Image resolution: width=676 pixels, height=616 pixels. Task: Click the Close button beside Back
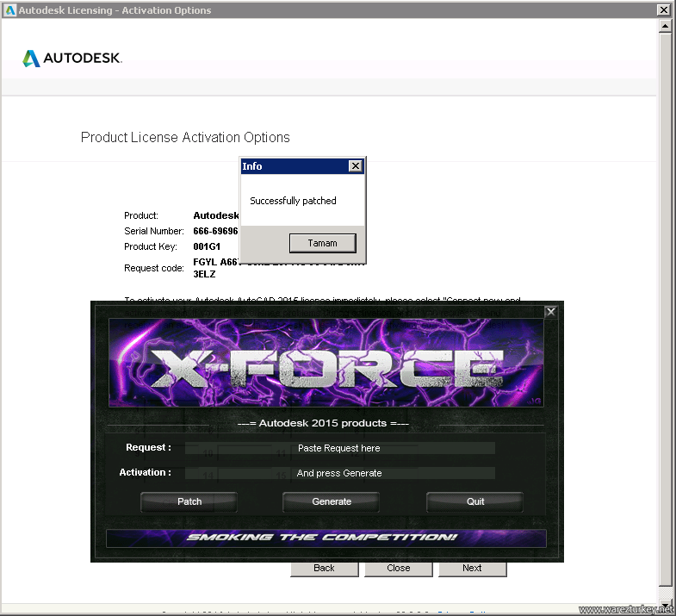399,569
